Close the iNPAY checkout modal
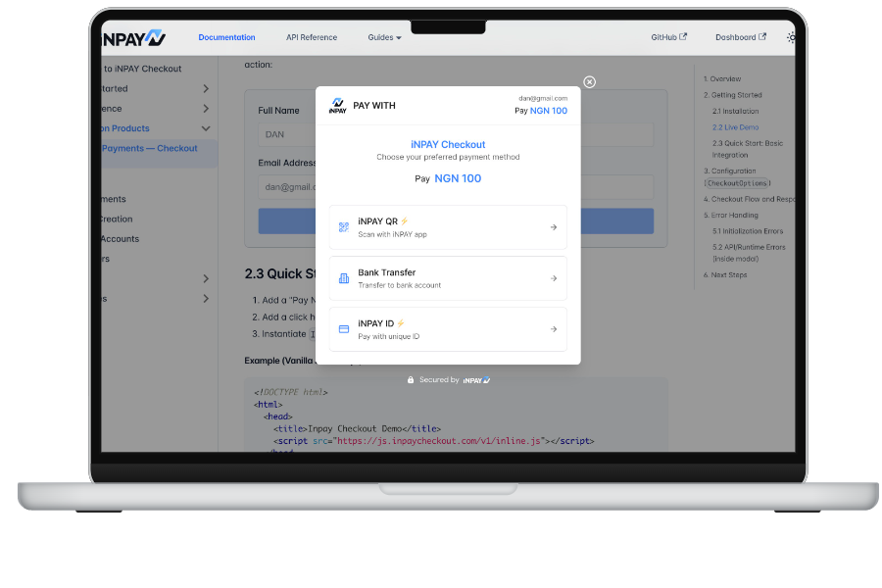 pos(589,82)
